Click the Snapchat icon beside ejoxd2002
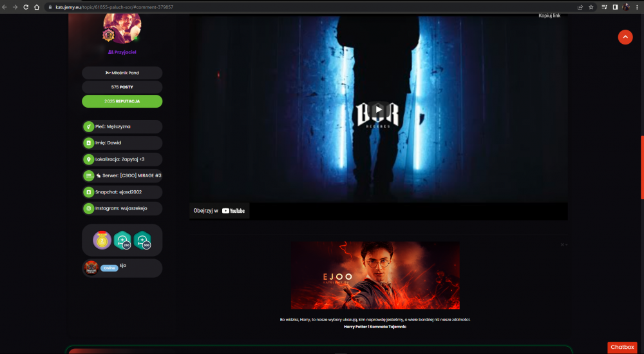Viewport: 644px width, 354px height. point(88,192)
